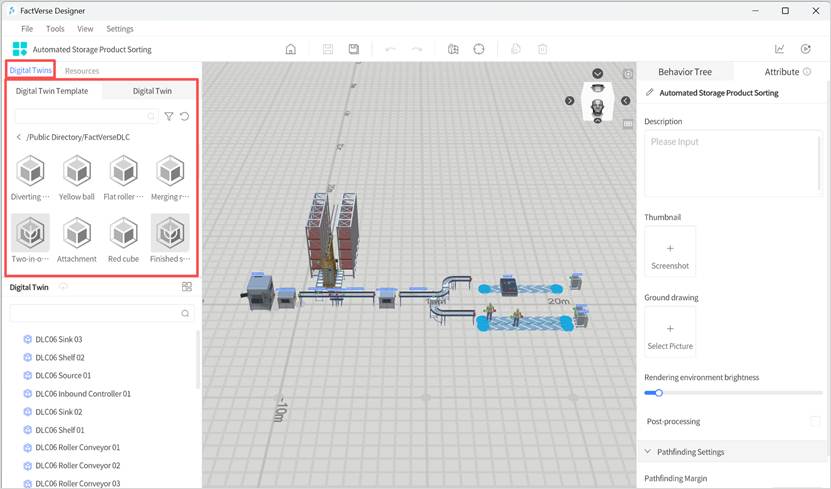Click the play preview icon at top right
Image resolution: width=831 pixels, height=489 pixels.
pos(806,49)
